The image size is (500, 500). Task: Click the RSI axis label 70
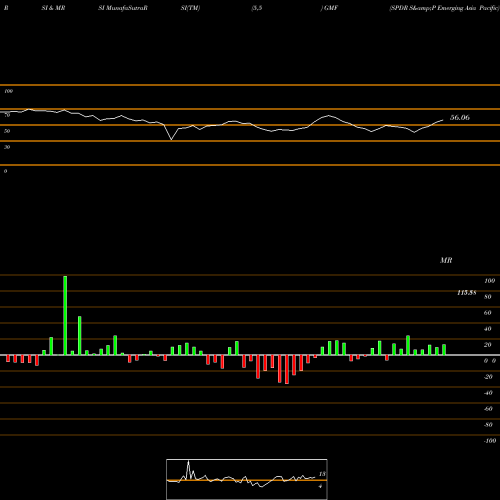click(x=7, y=115)
